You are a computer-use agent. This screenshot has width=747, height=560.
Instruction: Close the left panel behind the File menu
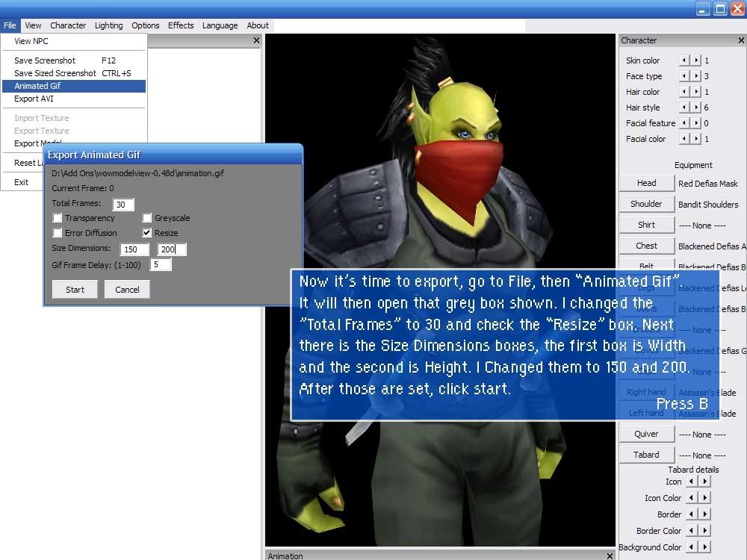[x=256, y=41]
